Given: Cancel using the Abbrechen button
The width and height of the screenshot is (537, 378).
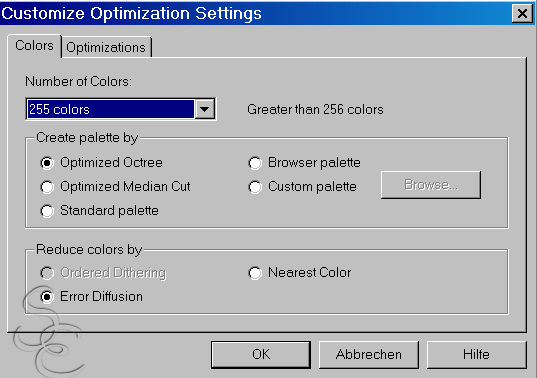Looking at the screenshot, I should coord(369,354).
